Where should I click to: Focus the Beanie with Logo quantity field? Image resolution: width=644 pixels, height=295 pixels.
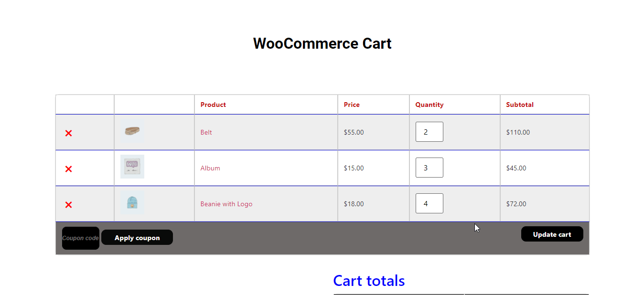(x=429, y=203)
